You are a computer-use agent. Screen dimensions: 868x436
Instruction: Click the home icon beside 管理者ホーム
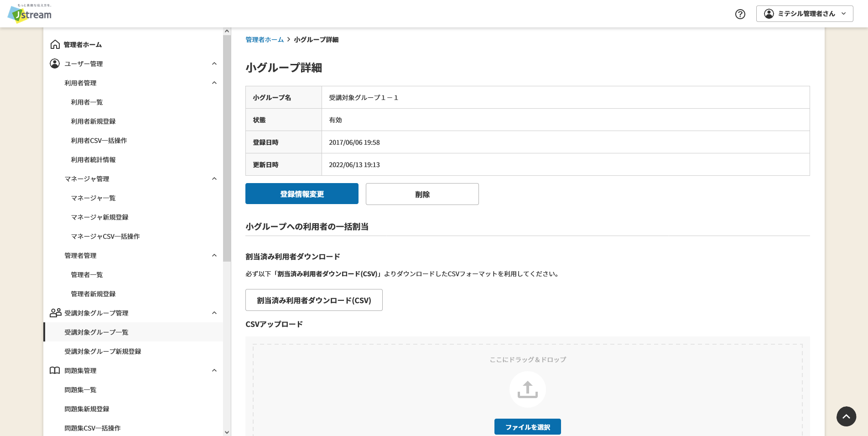pos(55,44)
